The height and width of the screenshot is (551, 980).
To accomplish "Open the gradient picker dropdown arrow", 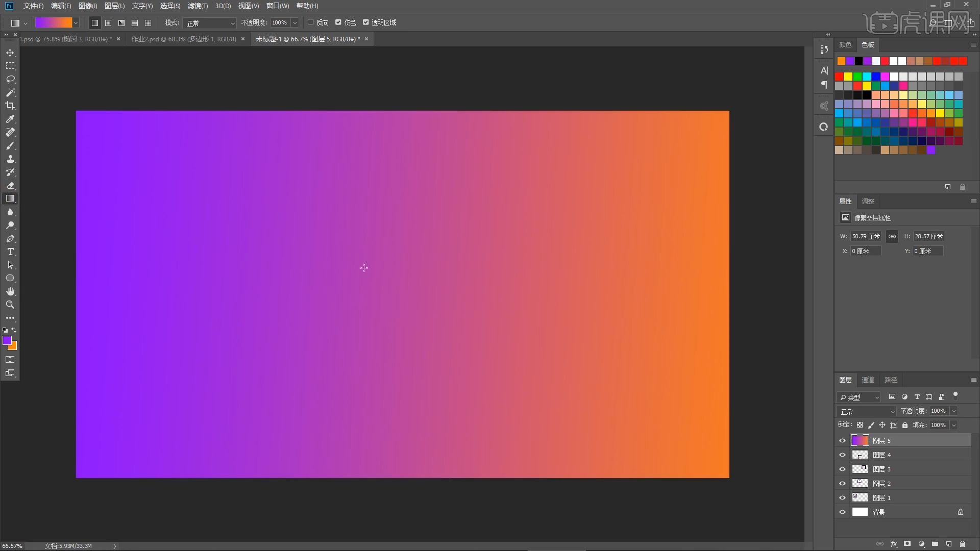I will [x=76, y=23].
